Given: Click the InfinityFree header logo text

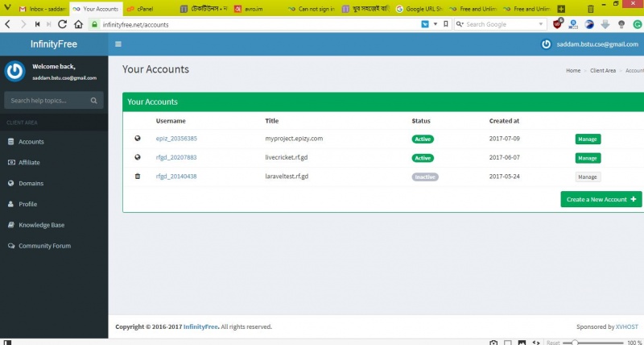Looking at the screenshot, I should click(x=54, y=44).
